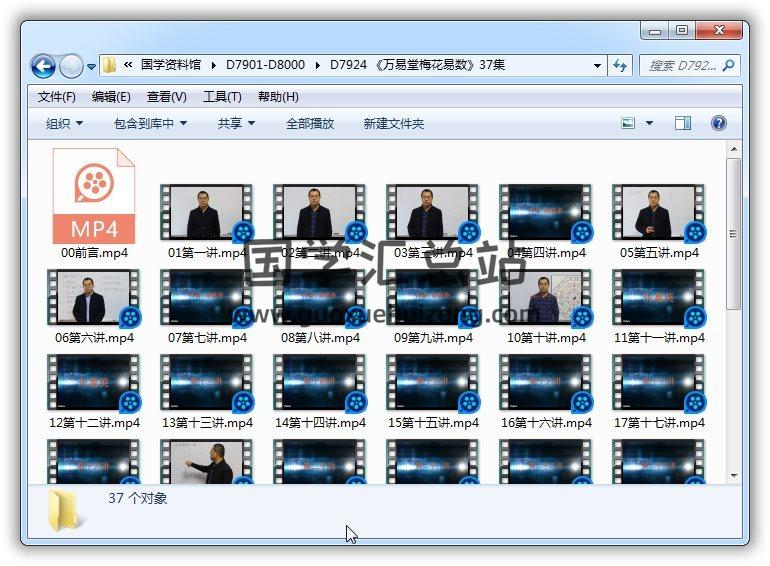770x566 pixels.
Task: Select the 01第一讲.mp4 video thumbnail
Action: click(206, 212)
